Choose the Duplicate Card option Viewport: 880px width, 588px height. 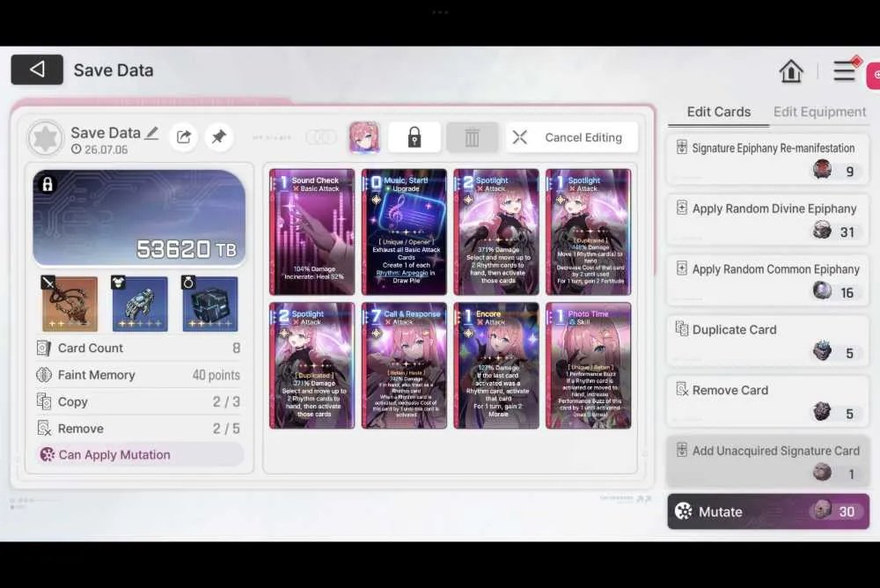pyautogui.click(x=767, y=342)
